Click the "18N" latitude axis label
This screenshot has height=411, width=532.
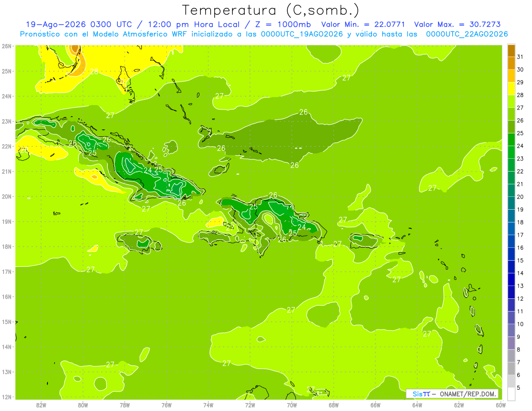[6, 247]
